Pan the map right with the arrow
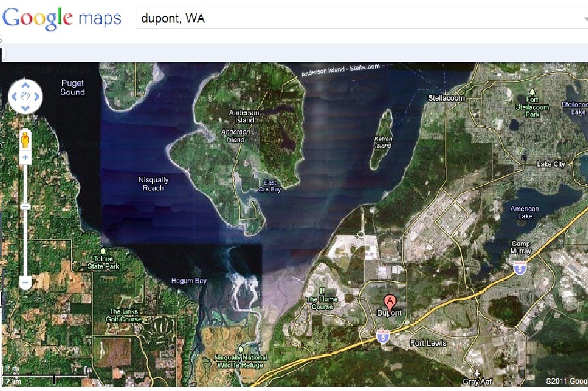Viewport: 588px width, 391px height. 37,97
